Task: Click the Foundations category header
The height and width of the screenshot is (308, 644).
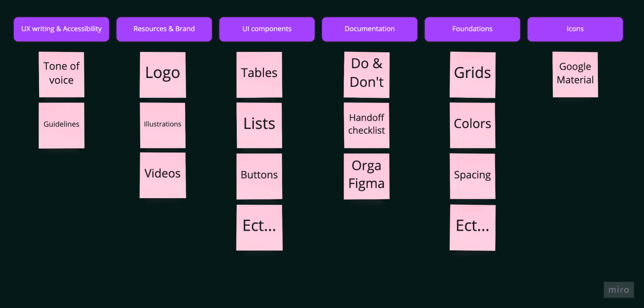Action: click(472, 29)
